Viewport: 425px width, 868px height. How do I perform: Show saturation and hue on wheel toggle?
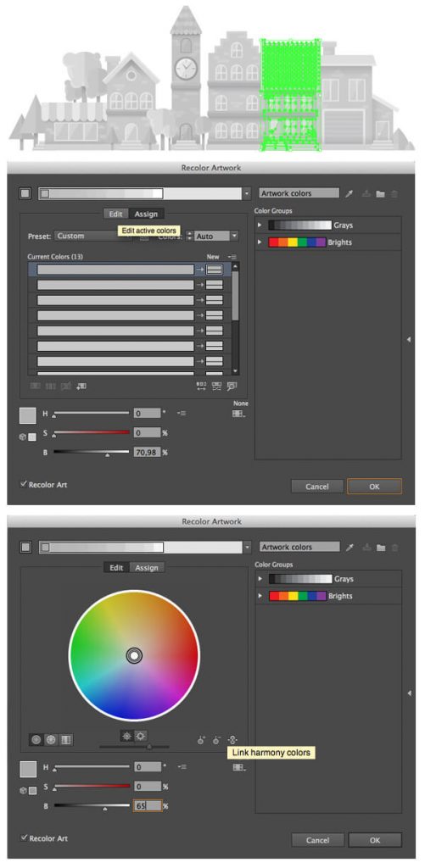click(141, 737)
